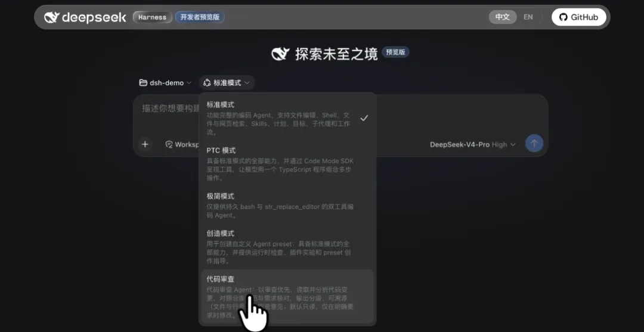Click the GitHub octocat icon

point(563,17)
